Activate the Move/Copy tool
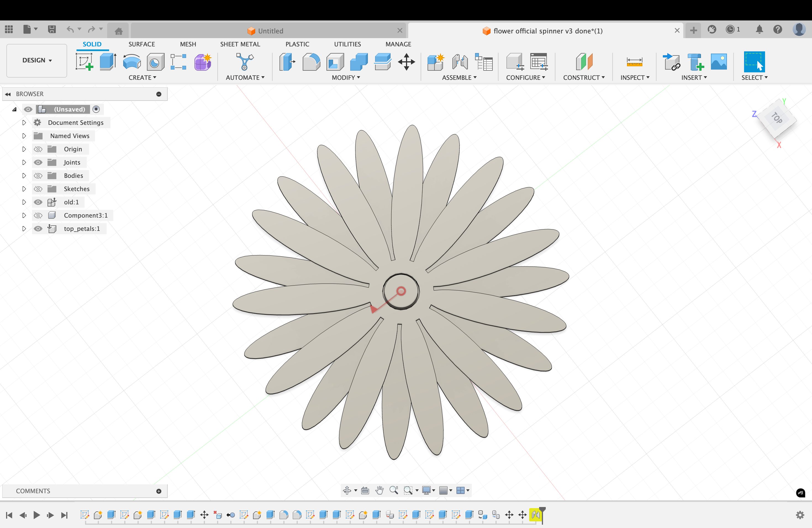Screen dimensions: 812x528 point(406,62)
